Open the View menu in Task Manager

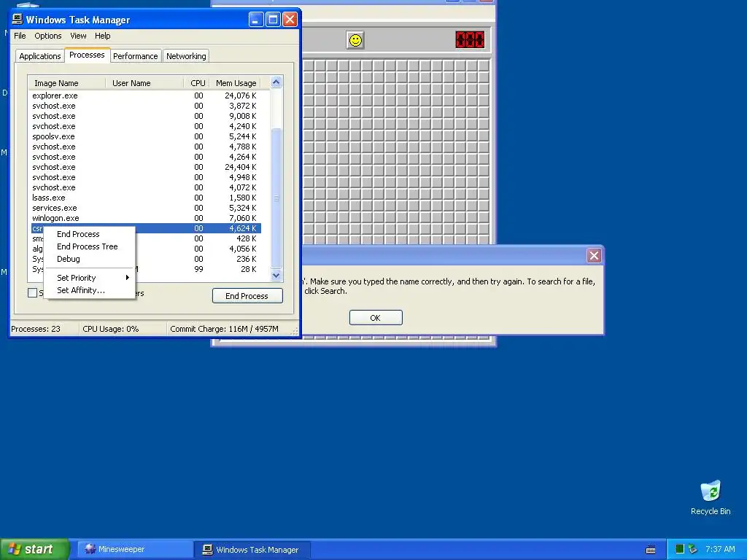pyautogui.click(x=78, y=36)
